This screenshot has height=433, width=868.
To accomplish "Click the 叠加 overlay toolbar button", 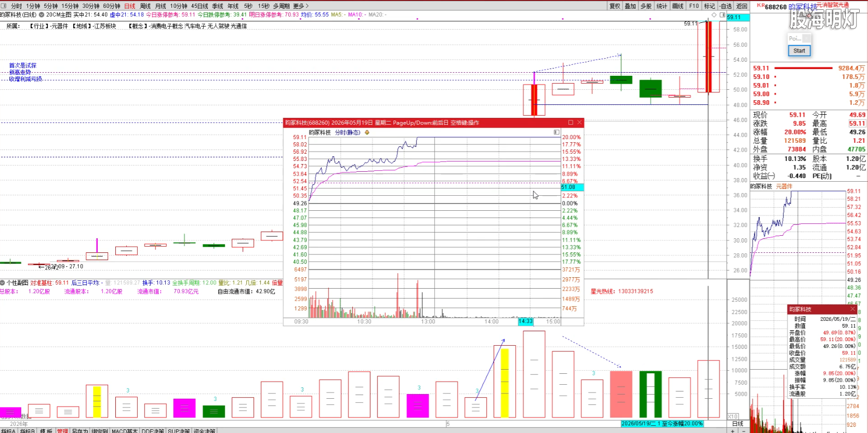I will point(631,6).
